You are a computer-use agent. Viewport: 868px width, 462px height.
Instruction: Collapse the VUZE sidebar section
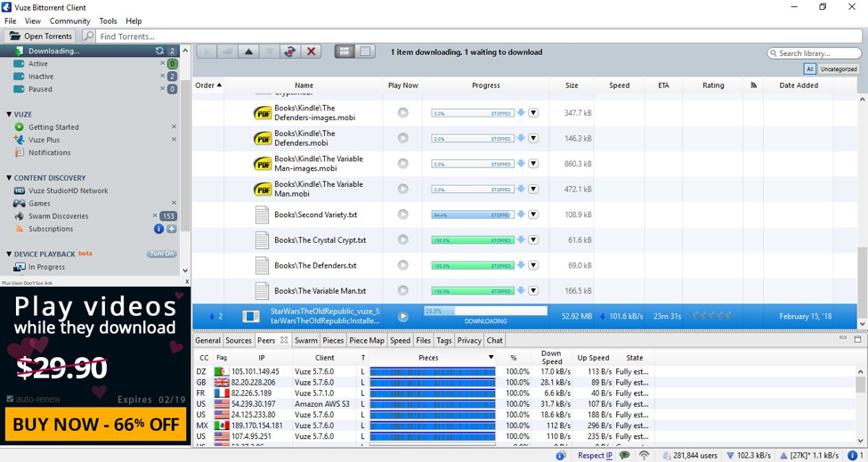tap(9, 114)
